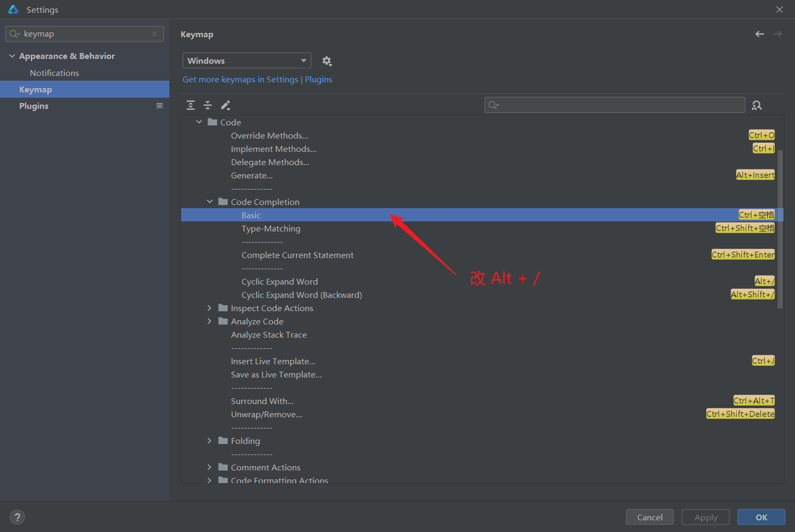Expand the Inspect Code Actions node
The image size is (795, 532).
point(209,308)
